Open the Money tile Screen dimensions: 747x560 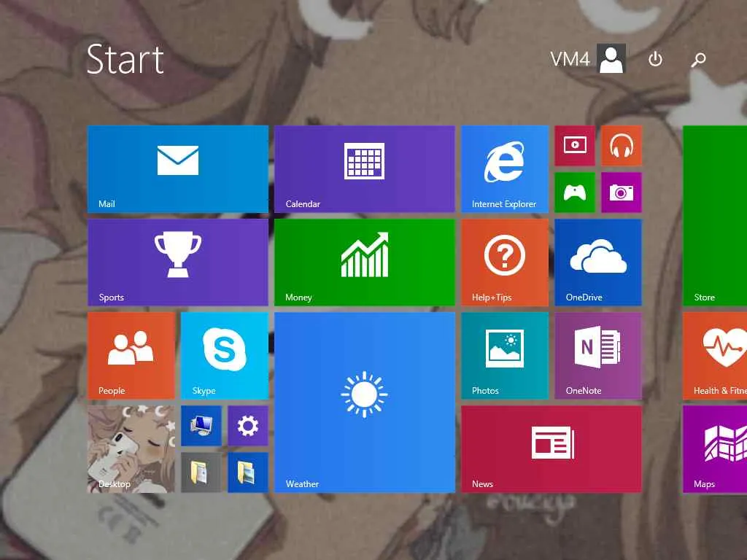(x=365, y=262)
